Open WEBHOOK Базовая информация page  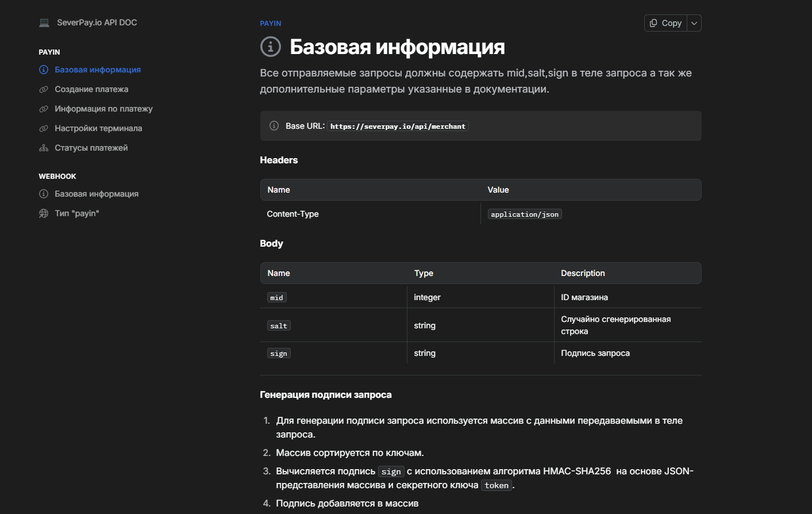coord(97,194)
